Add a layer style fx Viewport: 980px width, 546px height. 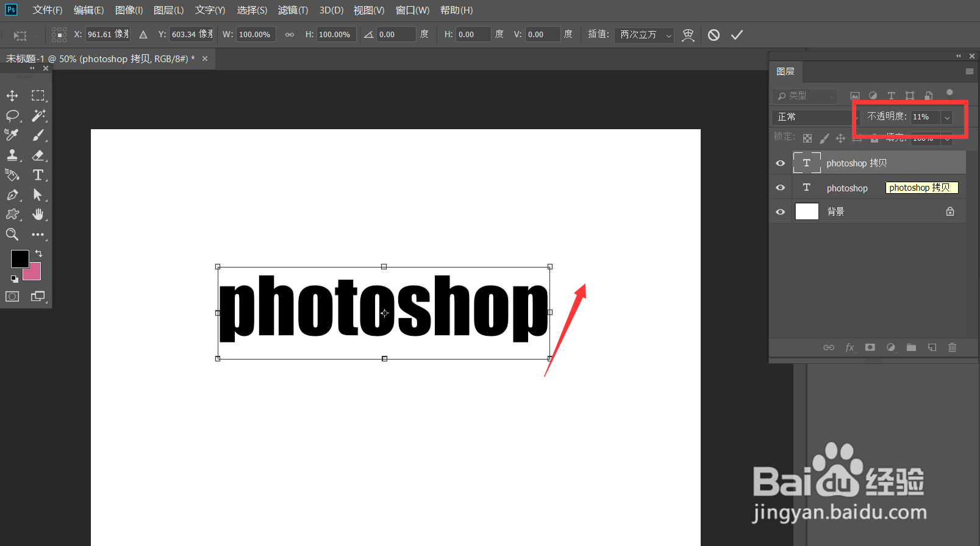(849, 347)
